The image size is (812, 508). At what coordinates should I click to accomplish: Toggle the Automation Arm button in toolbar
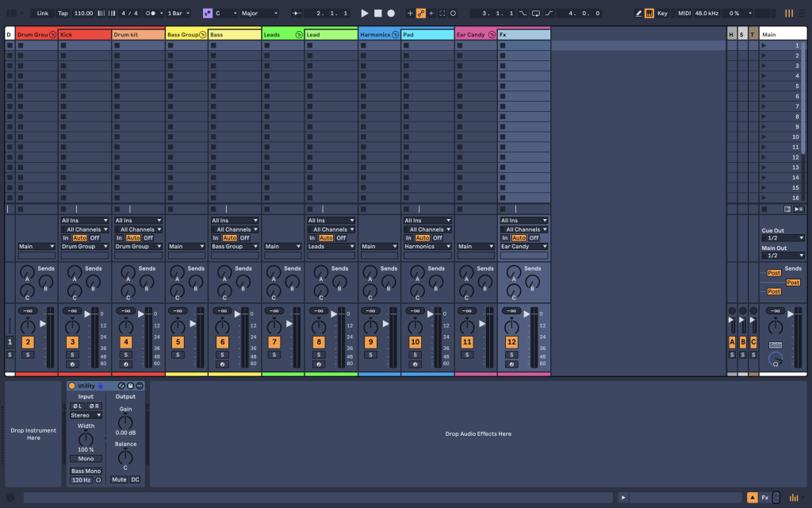pyautogui.click(x=420, y=13)
